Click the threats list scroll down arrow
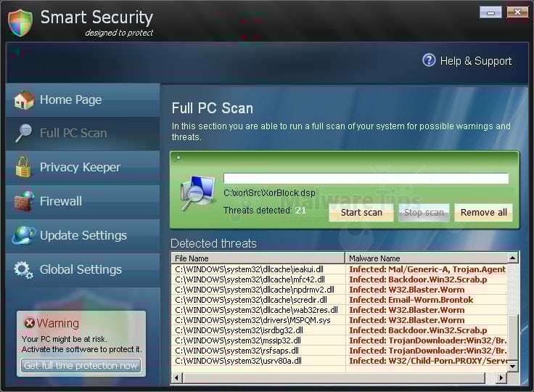The width and height of the screenshot is (534, 392). click(x=512, y=366)
